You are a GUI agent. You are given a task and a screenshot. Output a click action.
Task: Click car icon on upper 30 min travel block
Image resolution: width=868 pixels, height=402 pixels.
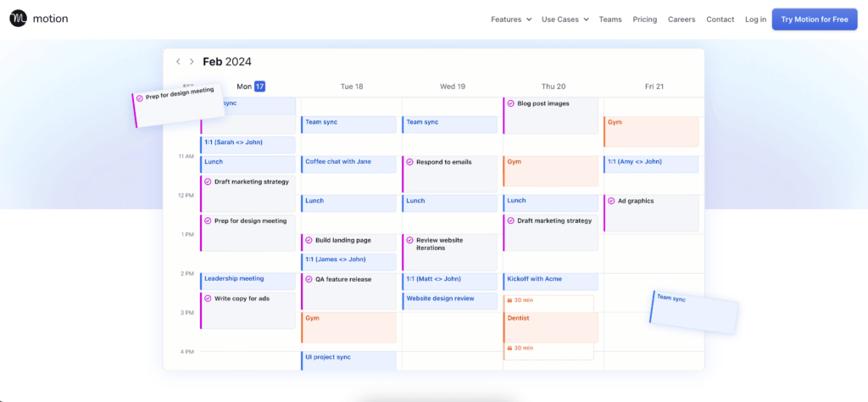pyautogui.click(x=509, y=299)
